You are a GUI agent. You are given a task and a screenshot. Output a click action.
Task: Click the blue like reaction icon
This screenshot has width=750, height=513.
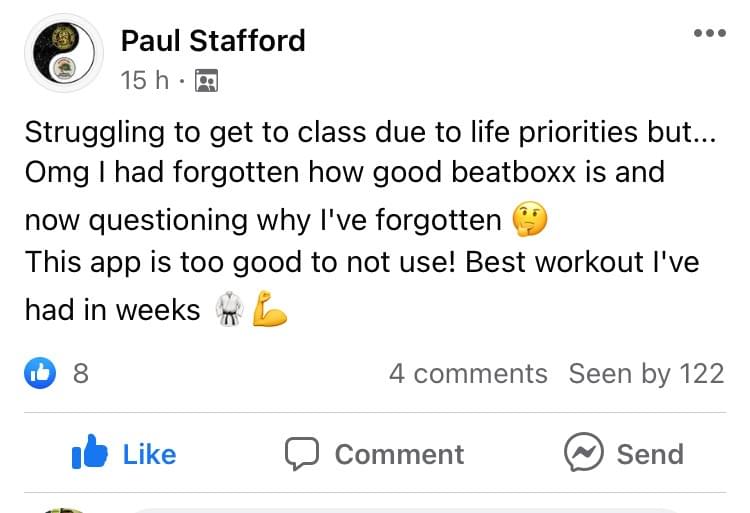[40, 373]
